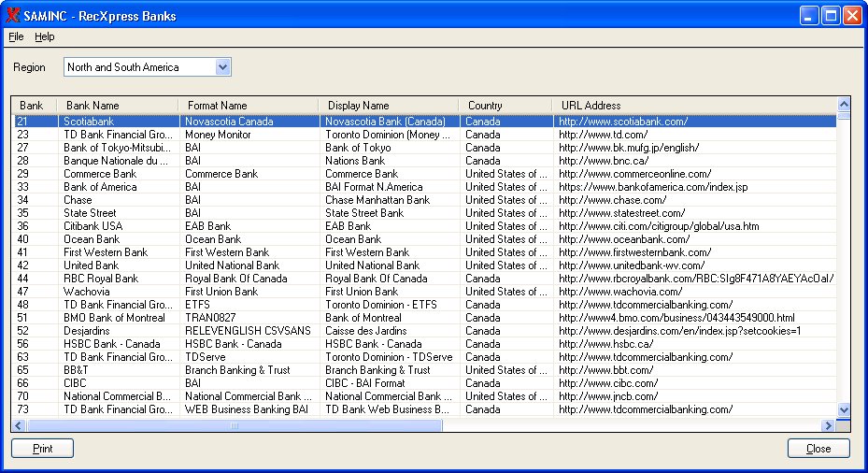Click the bankofamerica.com/index.jsp URL cell
Image resolution: width=868 pixels, height=473 pixels.
[x=653, y=187]
